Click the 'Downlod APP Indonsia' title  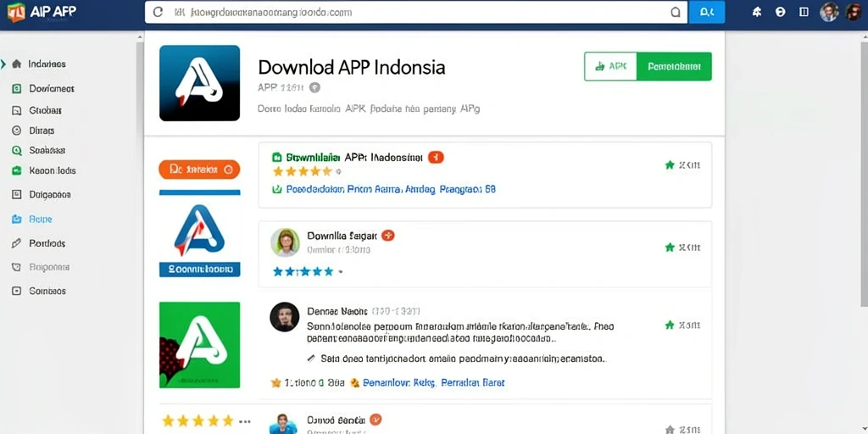pos(352,67)
